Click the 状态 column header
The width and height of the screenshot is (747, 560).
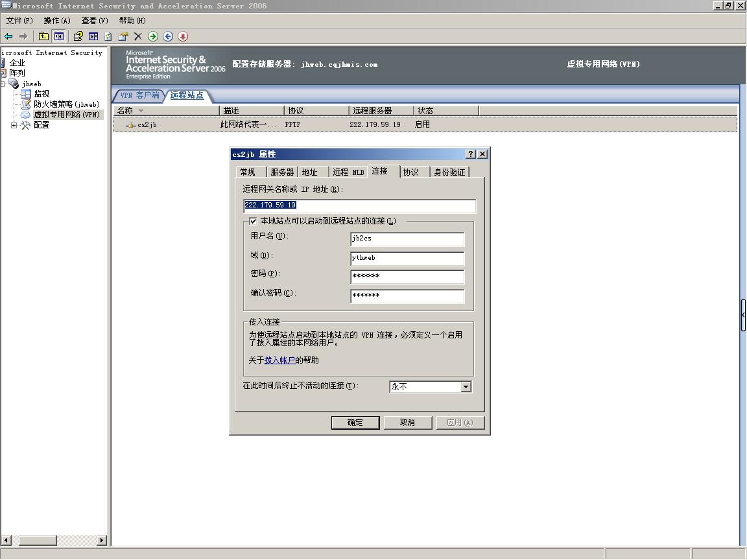446,110
